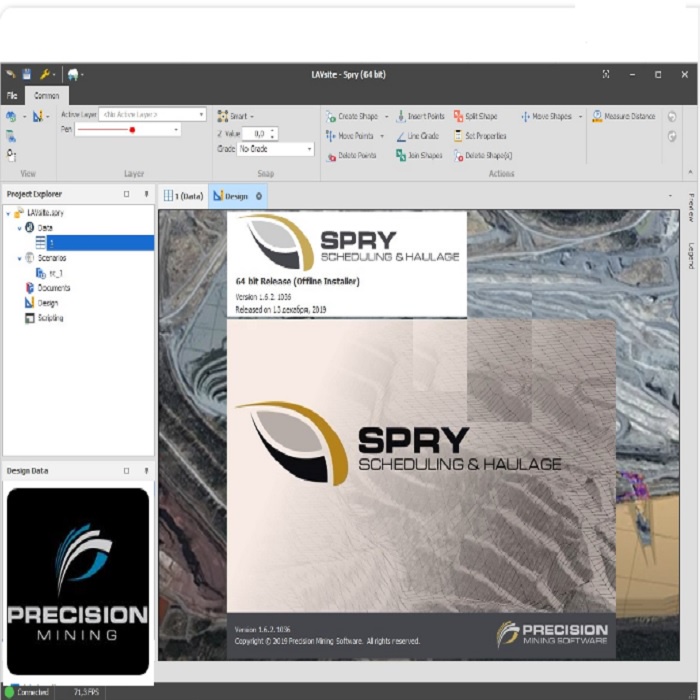Switch to the Common ribbon tab
This screenshot has height=700, width=700.
click(x=46, y=96)
